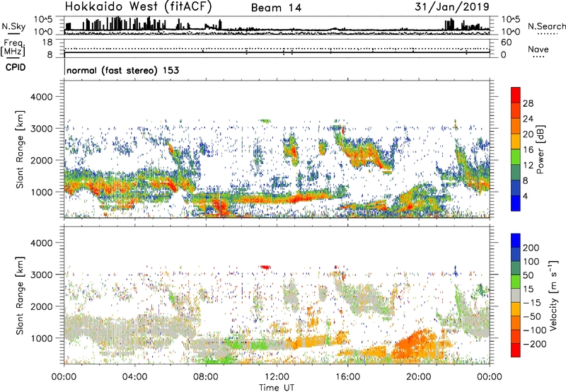Click the frequency line plot panel
The width and height of the screenshot is (566, 392).
click(277, 48)
